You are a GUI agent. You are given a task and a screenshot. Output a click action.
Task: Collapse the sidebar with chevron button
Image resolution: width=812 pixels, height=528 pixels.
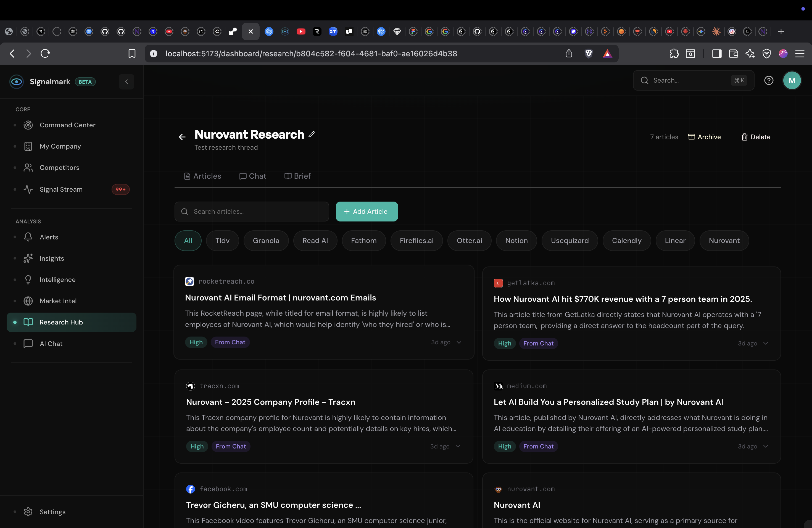[x=126, y=82]
